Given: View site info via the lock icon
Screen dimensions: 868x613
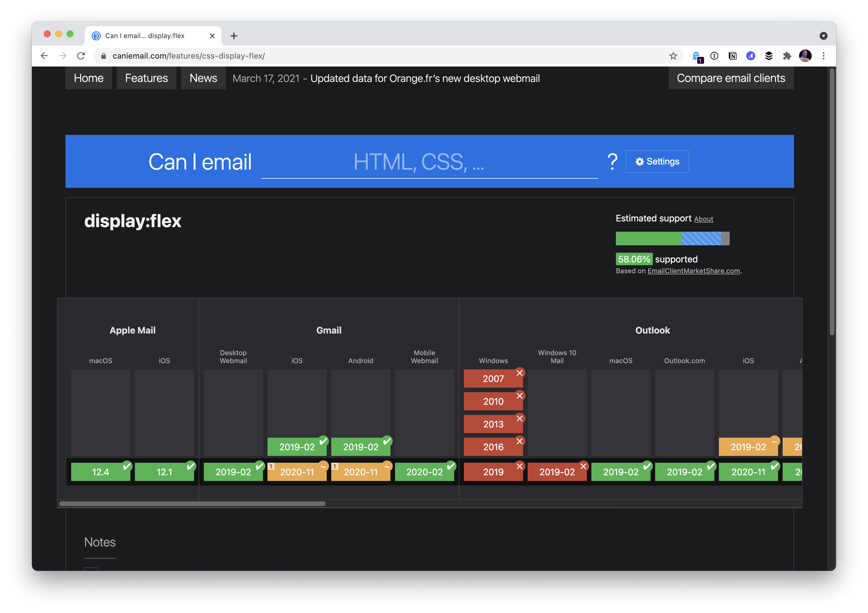Looking at the screenshot, I should point(103,56).
